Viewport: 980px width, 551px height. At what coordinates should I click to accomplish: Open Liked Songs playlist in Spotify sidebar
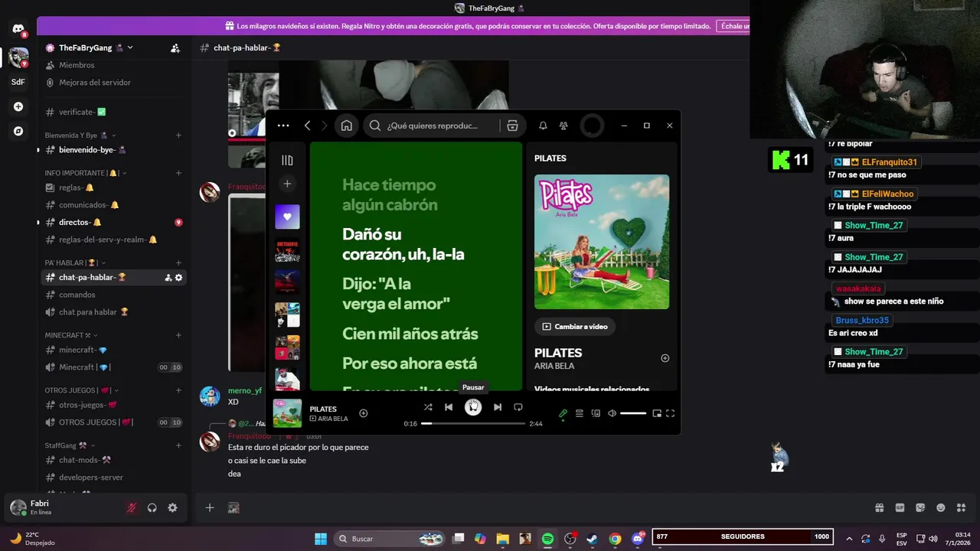coord(287,217)
